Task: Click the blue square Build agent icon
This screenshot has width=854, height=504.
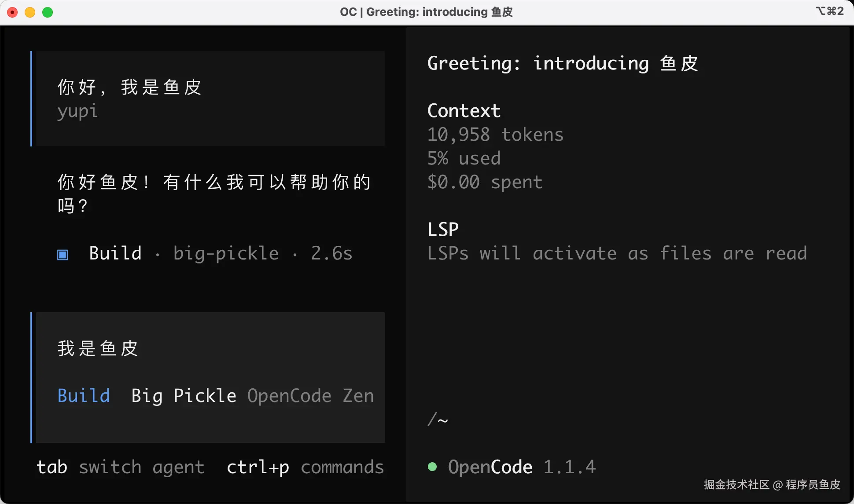Action: point(63,255)
